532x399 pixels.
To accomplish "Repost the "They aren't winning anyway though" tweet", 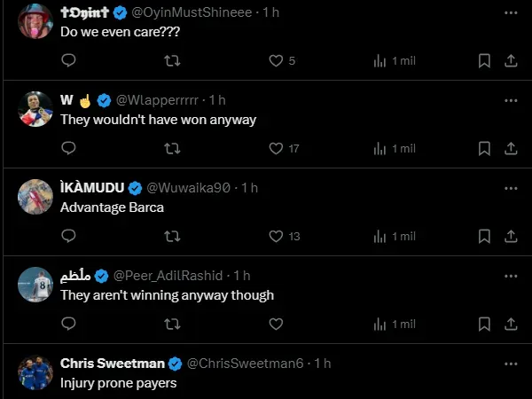I will click(x=173, y=325).
